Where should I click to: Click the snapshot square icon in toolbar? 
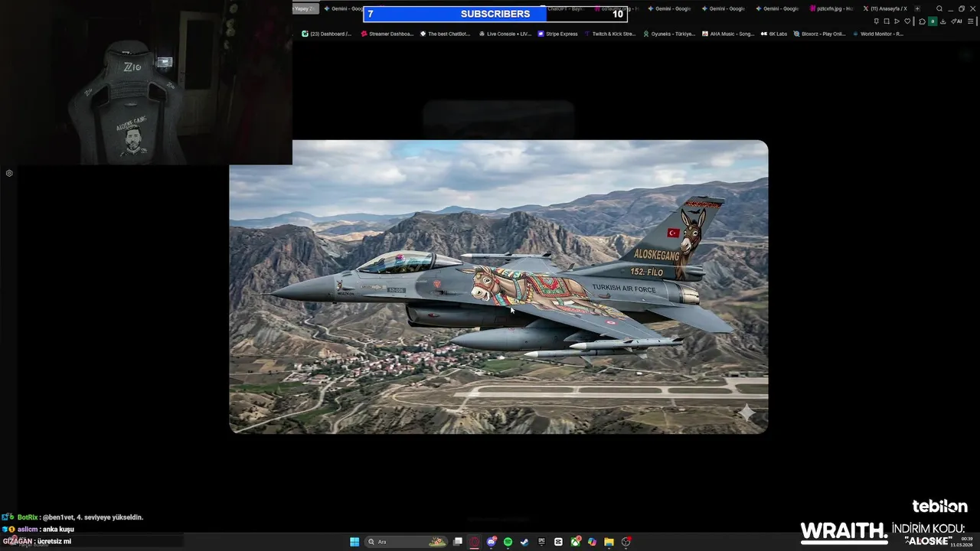pos(887,21)
